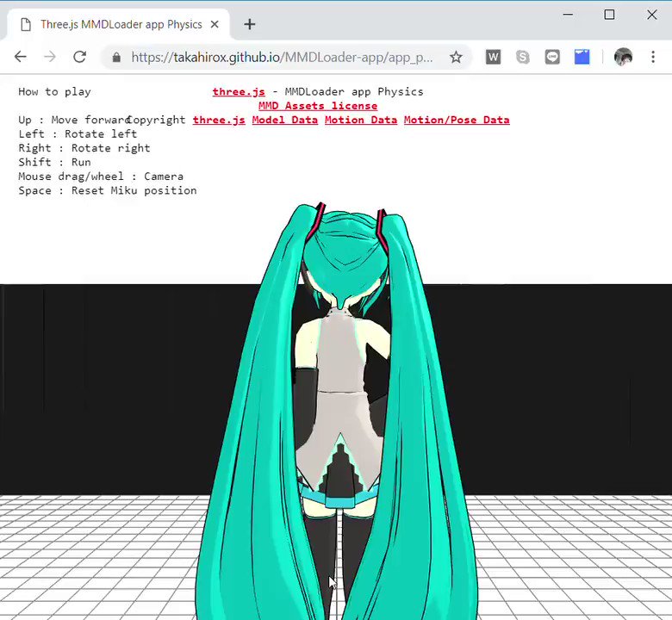The height and width of the screenshot is (620, 672).
Task: Open the W extension icon
Action: tap(493, 57)
